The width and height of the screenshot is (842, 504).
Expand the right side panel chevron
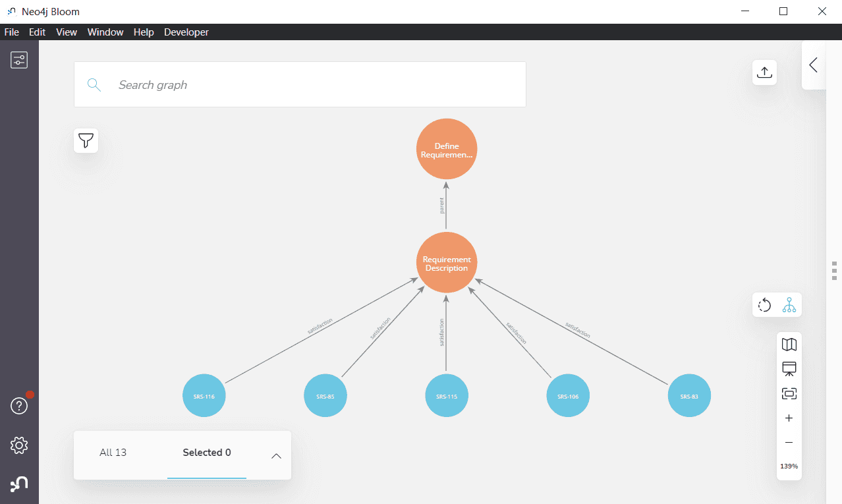click(x=813, y=65)
